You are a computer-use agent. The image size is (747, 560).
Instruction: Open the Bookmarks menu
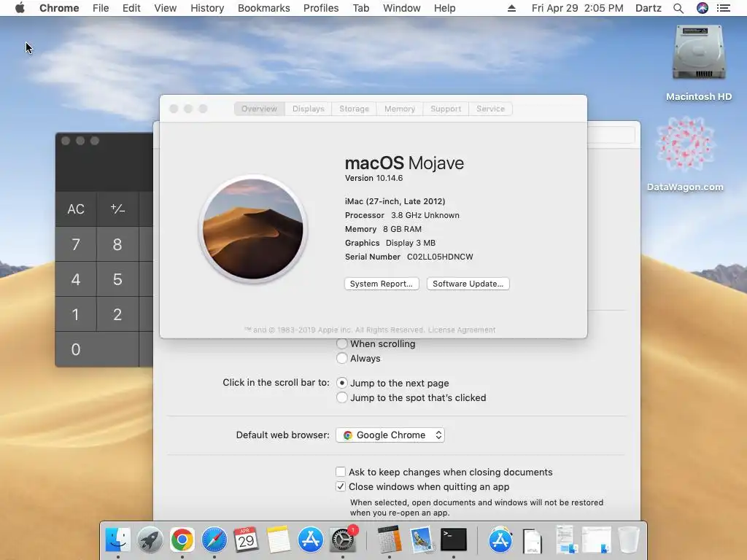263,8
